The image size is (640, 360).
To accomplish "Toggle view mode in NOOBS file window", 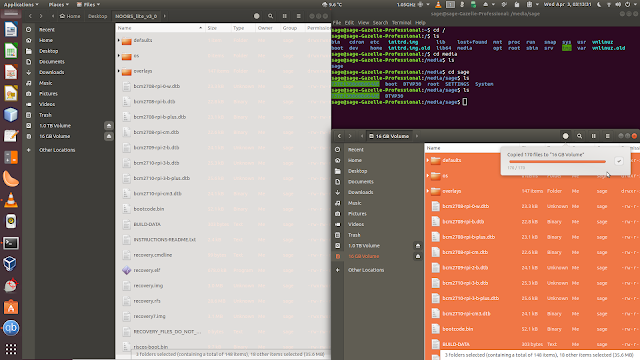I will pos(284,16).
